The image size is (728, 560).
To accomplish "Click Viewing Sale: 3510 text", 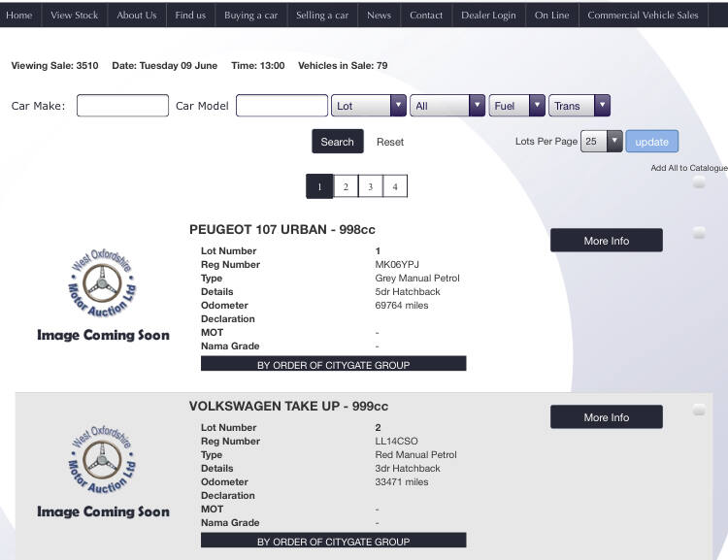I will pyautogui.click(x=54, y=65).
